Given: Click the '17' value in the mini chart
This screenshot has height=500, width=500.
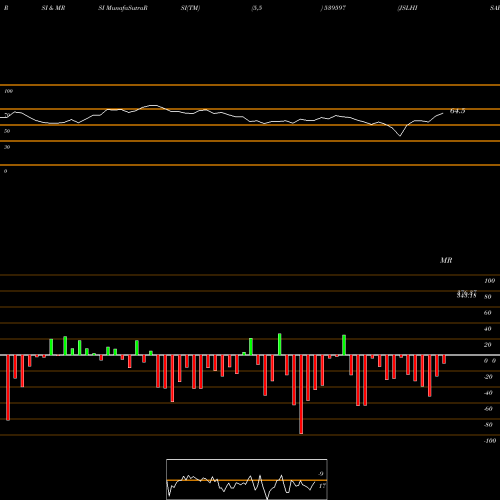Looking at the screenshot, I should pos(322,486).
